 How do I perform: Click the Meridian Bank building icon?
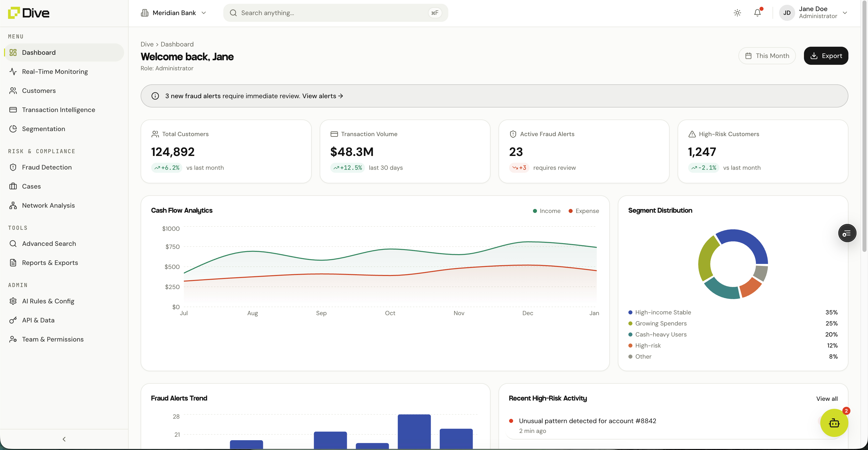click(x=145, y=13)
